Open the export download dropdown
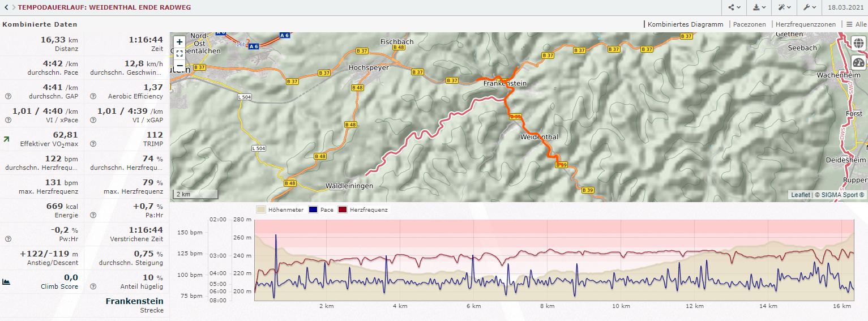This screenshot has width=868, height=321. pyautogui.click(x=759, y=8)
